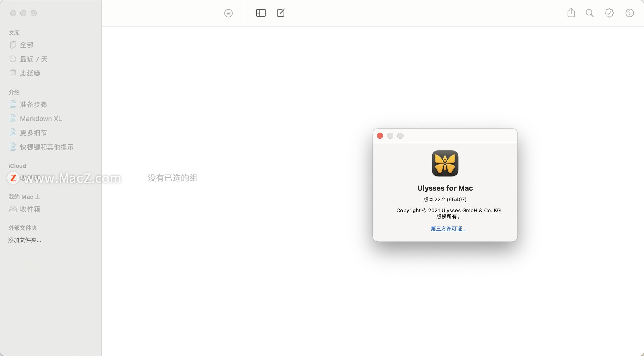Click the Ulysses for Mac title text
644x356 pixels.
coord(445,188)
